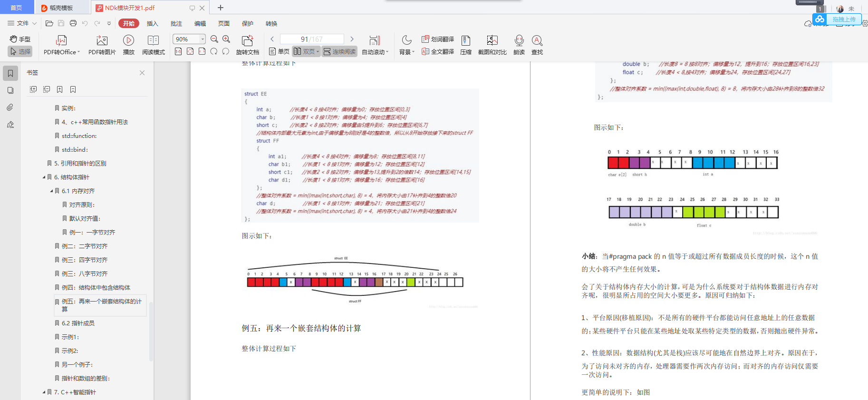Click 全文翻译 full-text translation
Viewport: 868px width, 400px height.
tap(438, 51)
